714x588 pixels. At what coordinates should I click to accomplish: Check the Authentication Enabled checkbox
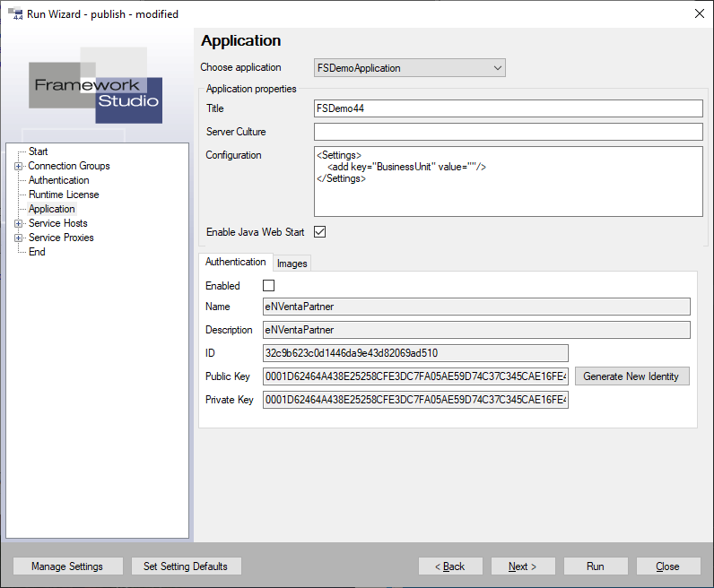coord(269,285)
